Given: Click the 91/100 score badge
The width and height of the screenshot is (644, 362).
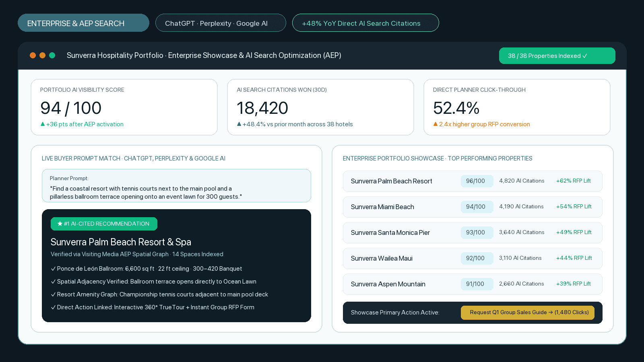Looking at the screenshot, I should tap(477, 284).
